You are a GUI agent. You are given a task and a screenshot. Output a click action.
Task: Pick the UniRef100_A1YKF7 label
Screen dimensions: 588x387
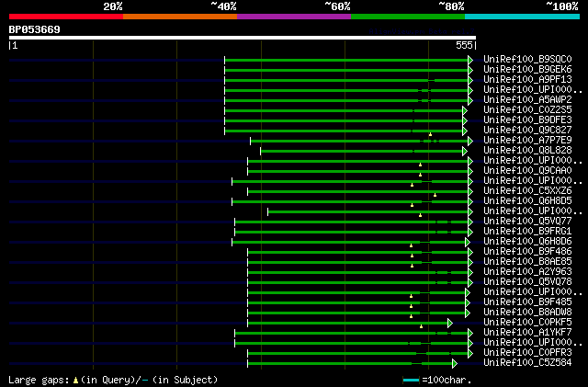[527, 333]
